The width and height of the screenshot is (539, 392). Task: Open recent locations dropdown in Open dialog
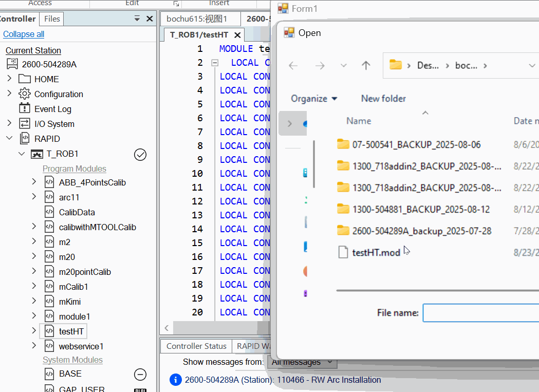click(343, 65)
